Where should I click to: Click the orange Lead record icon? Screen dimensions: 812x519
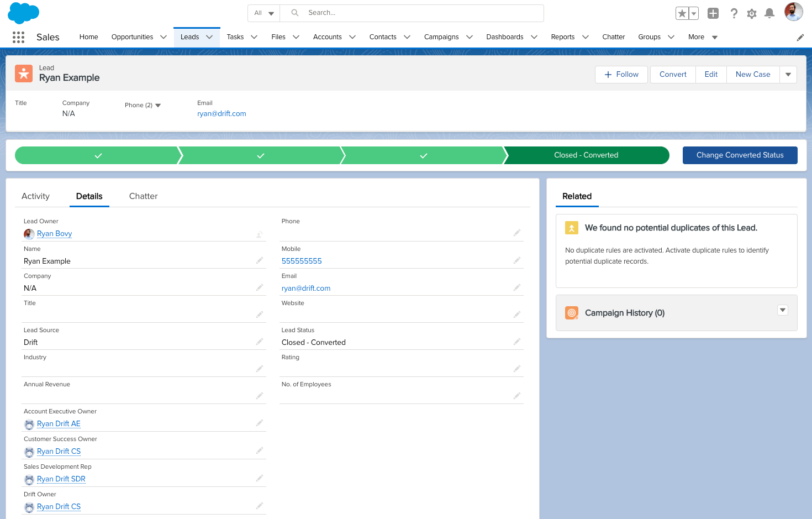[24, 74]
